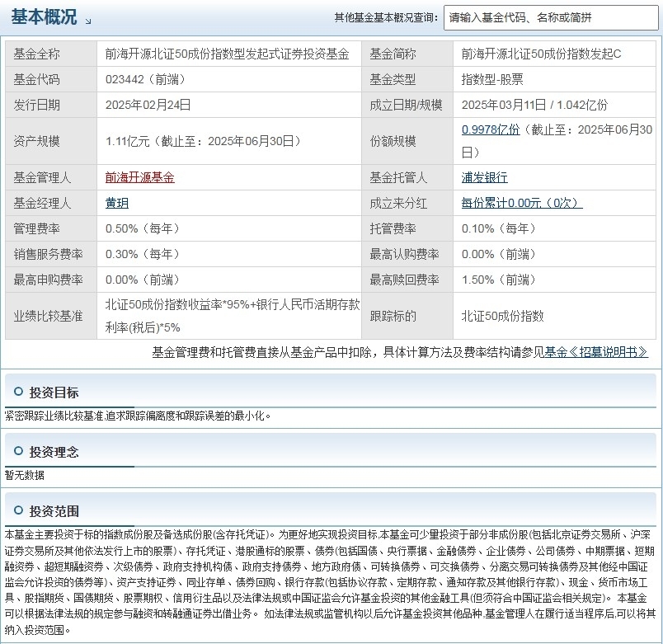The height and width of the screenshot is (644, 663).
Task: Click the 基金经理人 row label
Action: click(42, 204)
